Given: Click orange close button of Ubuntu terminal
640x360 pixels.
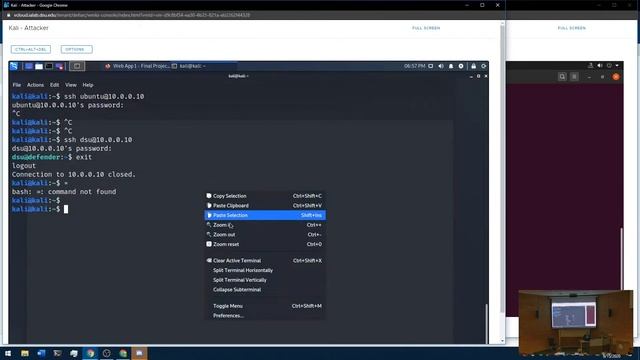Looking at the screenshot, I should pyautogui.click(x=616, y=77).
